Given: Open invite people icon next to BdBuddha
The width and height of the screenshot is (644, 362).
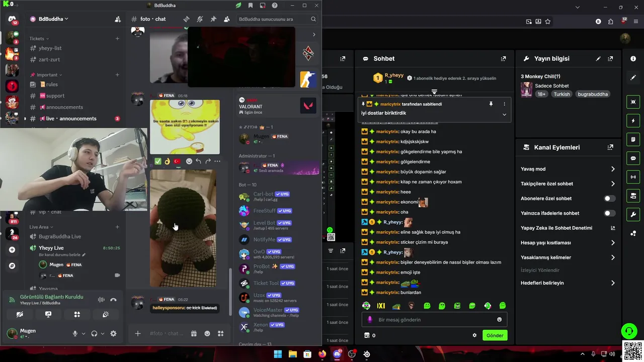Looking at the screenshot, I should 118,19.
